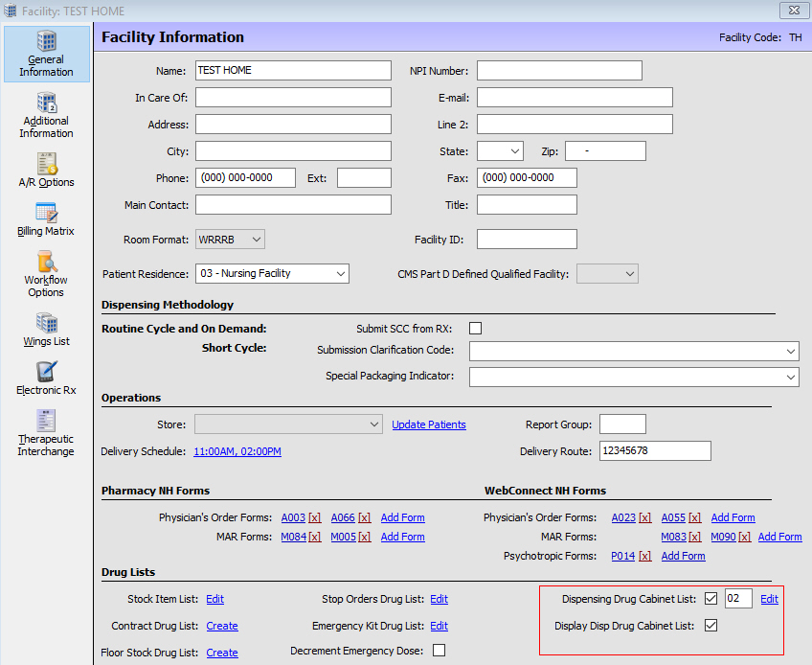Uncheck the Display Disp Drug Cabinet List checkbox
Viewport: 812px width, 665px height.
[710, 626]
